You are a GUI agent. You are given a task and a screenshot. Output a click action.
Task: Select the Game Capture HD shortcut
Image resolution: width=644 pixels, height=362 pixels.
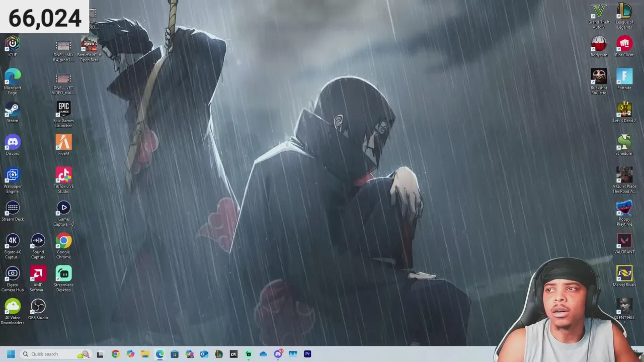click(x=63, y=214)
